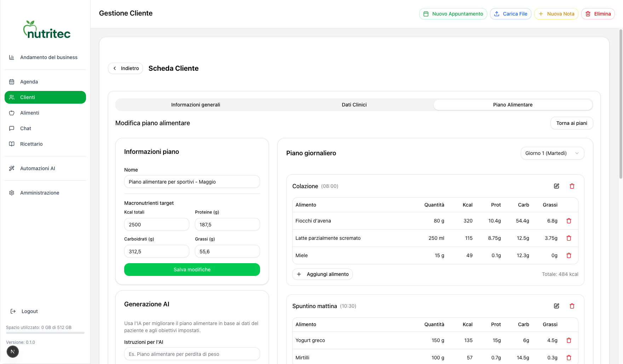Click the page vertical scrollbar
623x364 pixels.
621,104
